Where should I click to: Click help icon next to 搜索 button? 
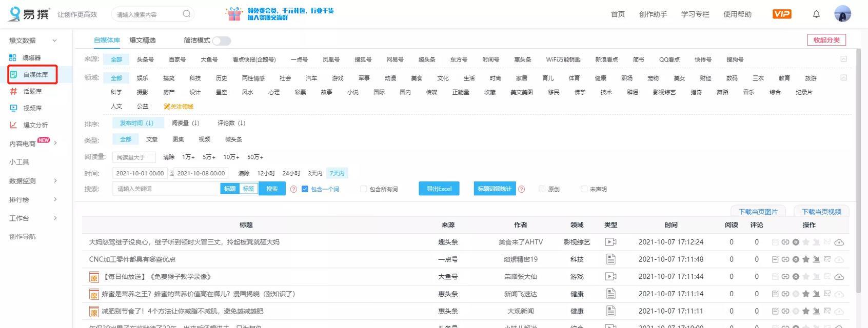point(293,189)
